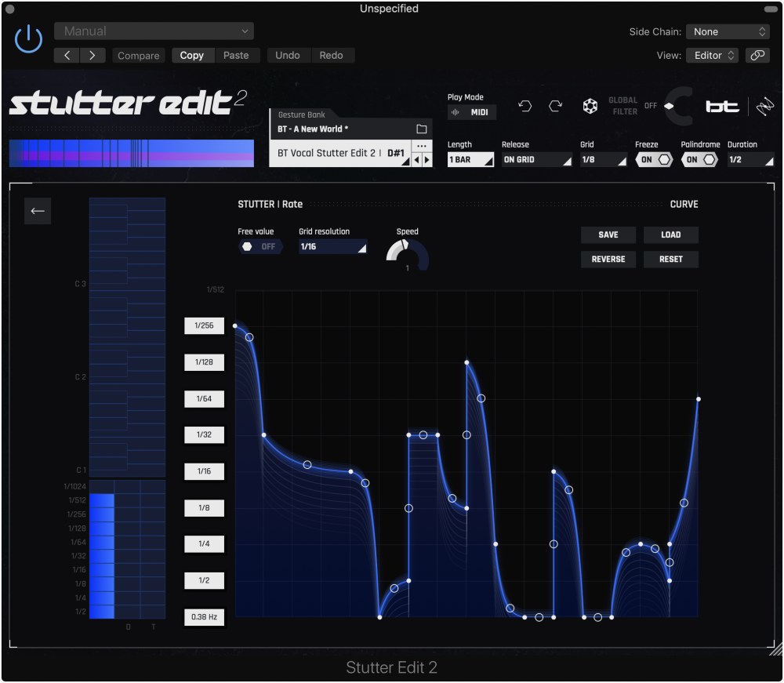Viewport: 784px width, 683px height.
Task: Save the current stutter curve
Action: [608, 234]
